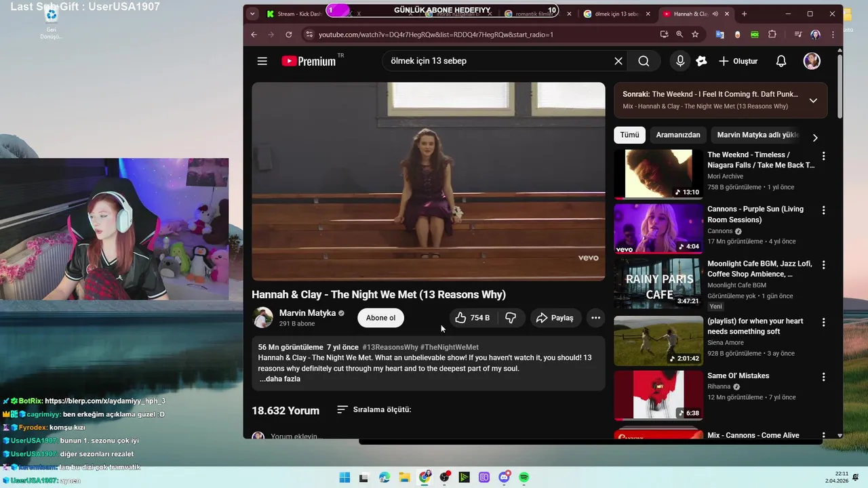Mute the 'Hannah & Clay' tab audio icon
868x488 pixels.
pos(715,14)
